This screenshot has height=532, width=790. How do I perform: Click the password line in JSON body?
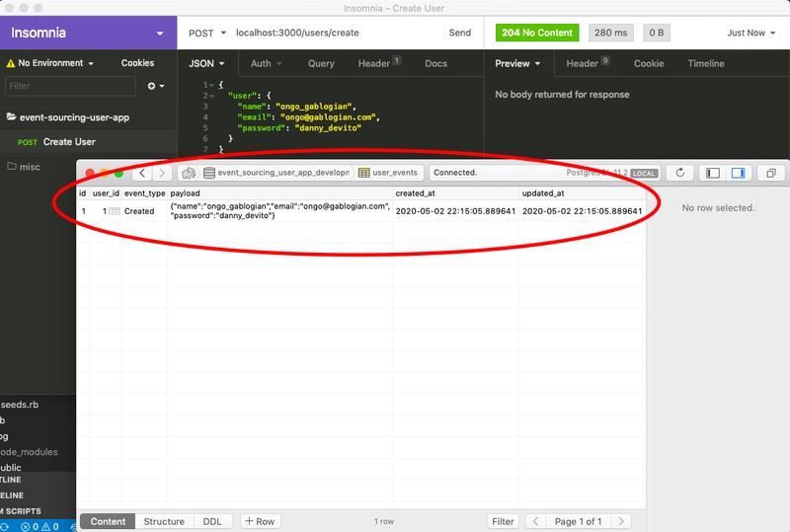[x=299, y=128]
